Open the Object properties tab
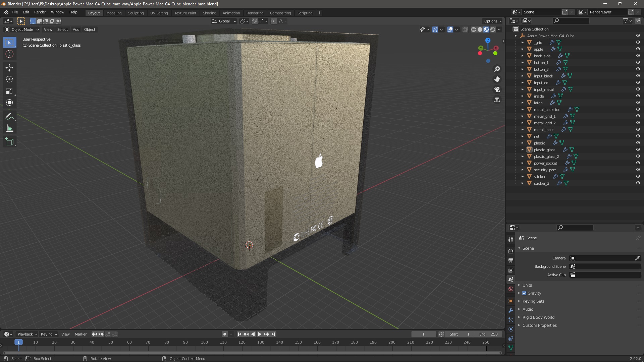Screen dimensions: 644x362 point(511,301)
